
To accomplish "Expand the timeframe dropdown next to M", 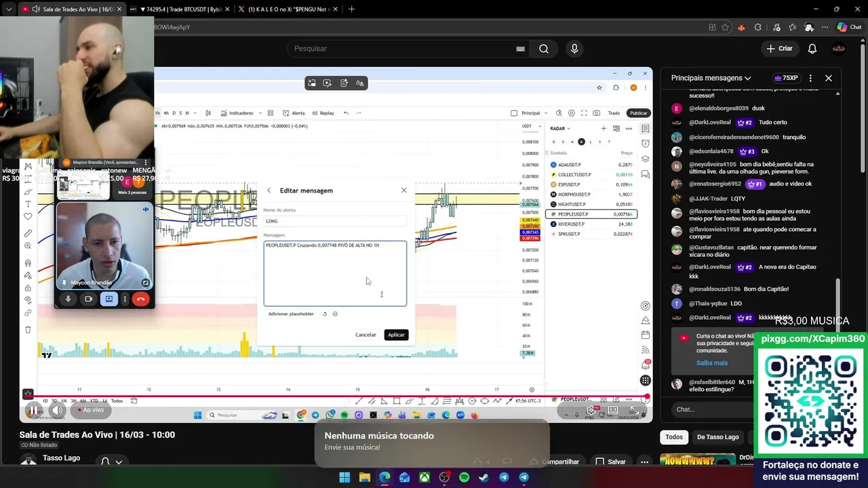I will pos(194,113).
